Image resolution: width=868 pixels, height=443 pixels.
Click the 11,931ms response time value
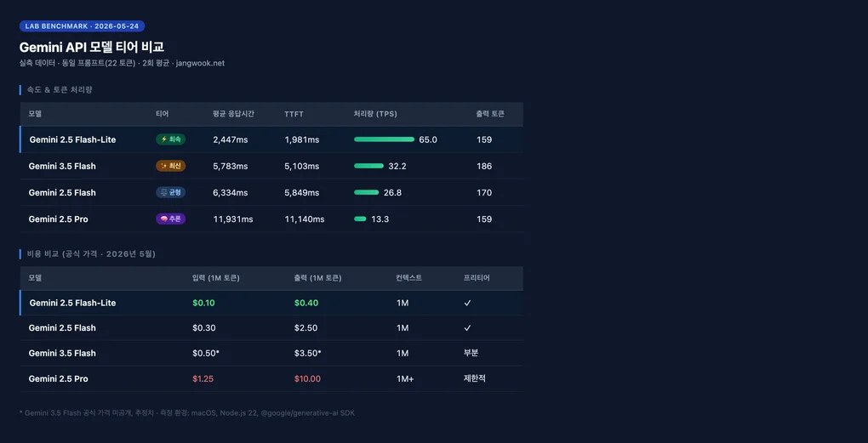coord(233,219)
